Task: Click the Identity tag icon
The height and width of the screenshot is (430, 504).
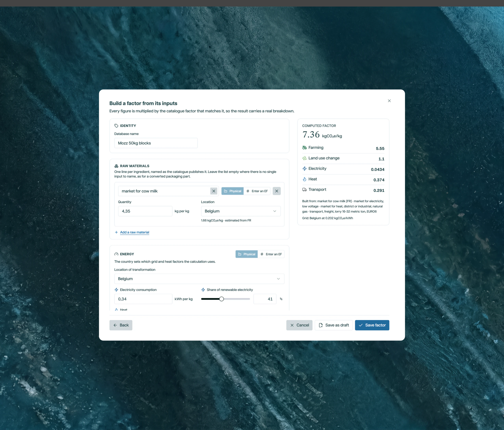Action: (x=116, y=126)
